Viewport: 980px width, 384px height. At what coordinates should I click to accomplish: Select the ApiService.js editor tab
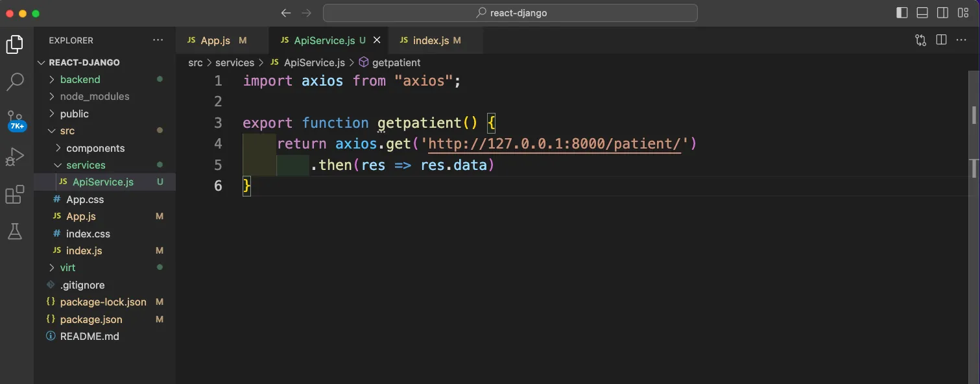click(x=328, y=40)
